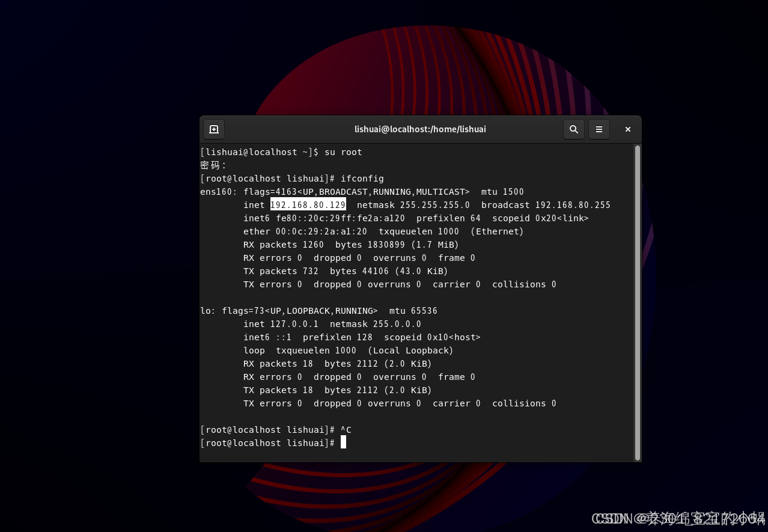Click the loopback address 127.0.0.1
Image resolution: width=768 pixels, height=532 pixels.
294,324
